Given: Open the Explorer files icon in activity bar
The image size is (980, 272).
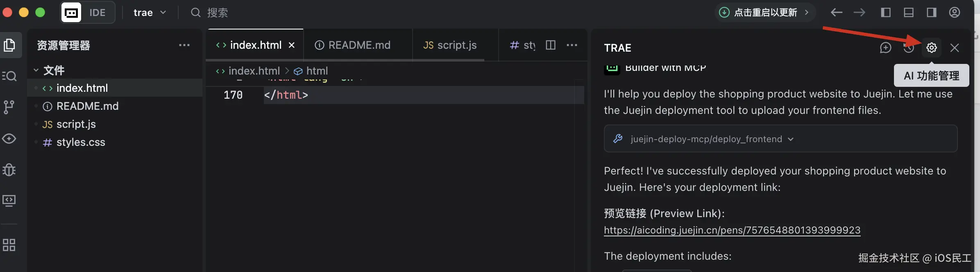Looking at the screenshot, I should (x=9, y=45).
